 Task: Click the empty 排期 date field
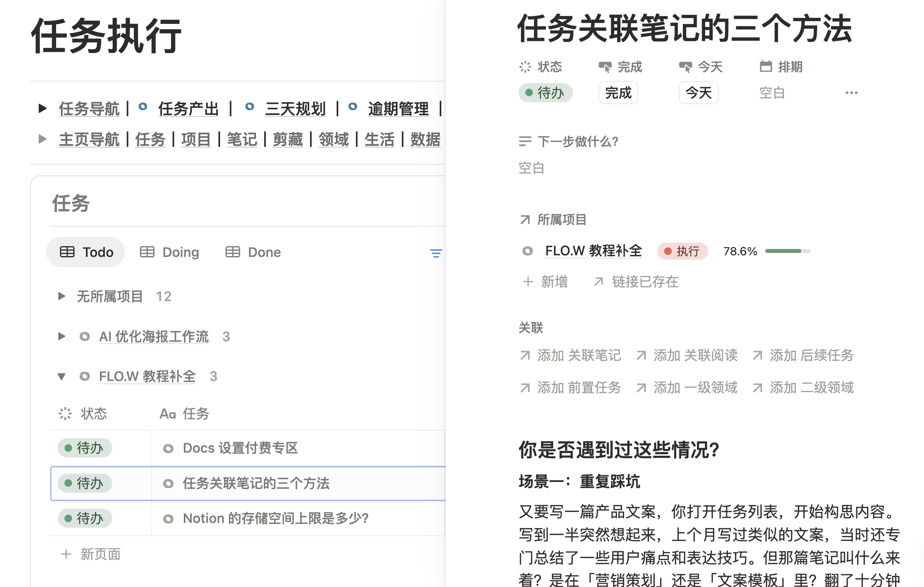tap(772, 93)
